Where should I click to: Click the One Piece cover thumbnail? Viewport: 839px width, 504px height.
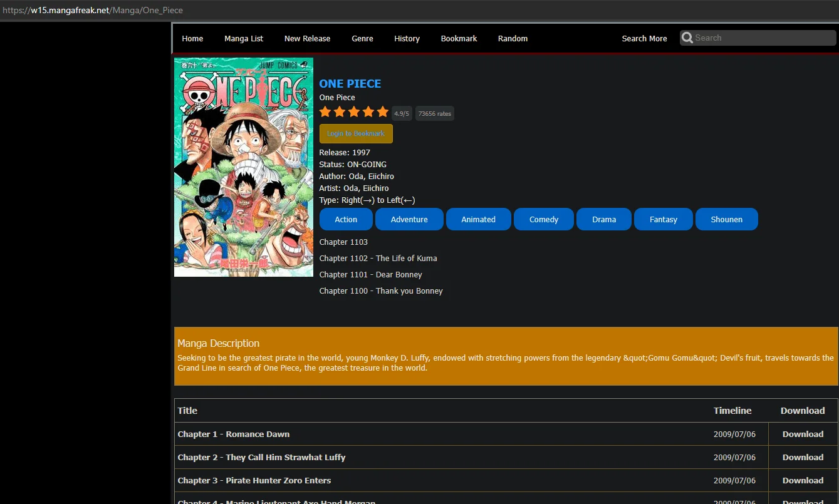tap(244, 167)
